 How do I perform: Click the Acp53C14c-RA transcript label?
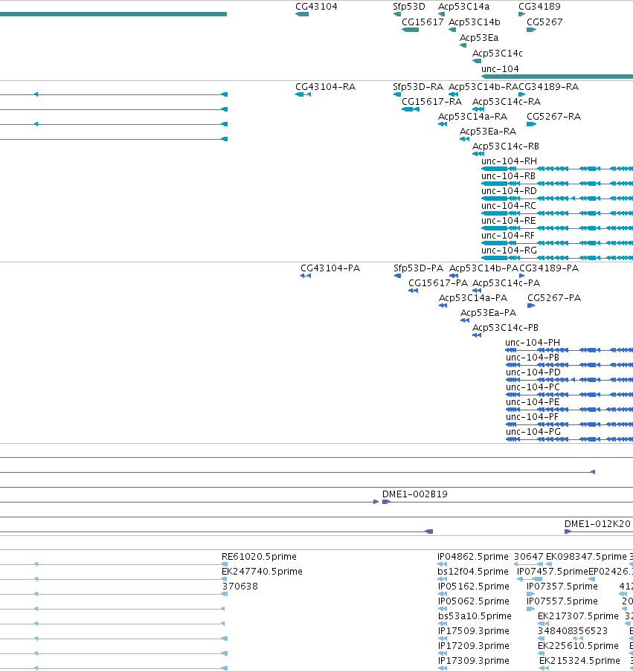506,102
